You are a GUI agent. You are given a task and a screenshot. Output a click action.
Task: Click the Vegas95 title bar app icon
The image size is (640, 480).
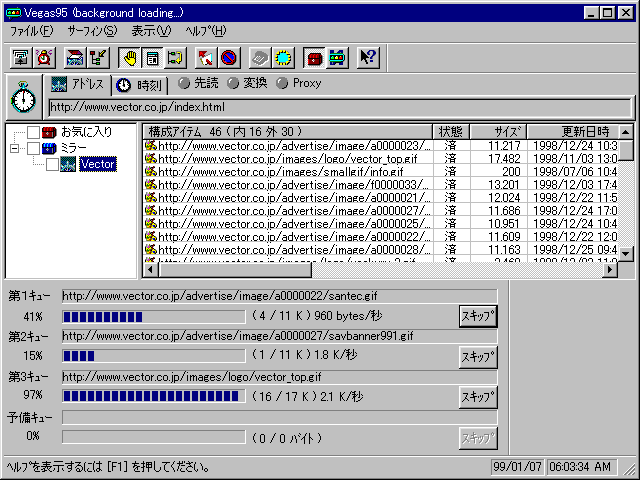click(13, 13)
